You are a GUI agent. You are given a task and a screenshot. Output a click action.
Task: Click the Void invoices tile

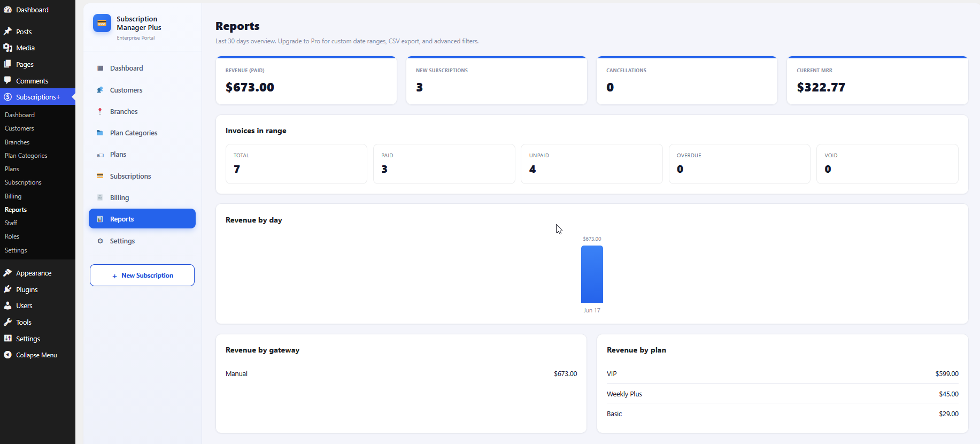click(x=887, y=164)
